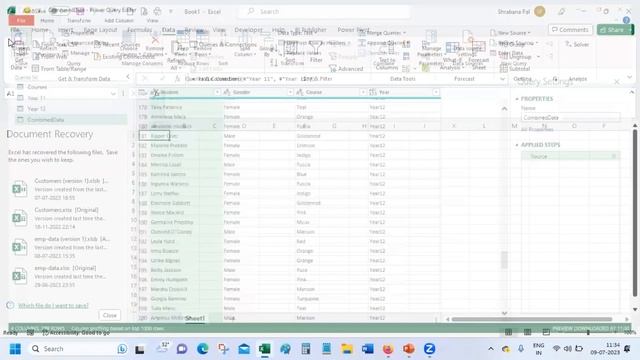Click the red File tab in Power Query

pyautogui.click(x=21, y=20)
